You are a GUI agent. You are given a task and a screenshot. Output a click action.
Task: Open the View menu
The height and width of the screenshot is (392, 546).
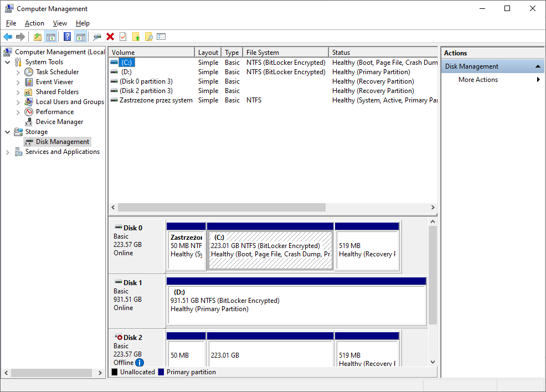(60, 23)
